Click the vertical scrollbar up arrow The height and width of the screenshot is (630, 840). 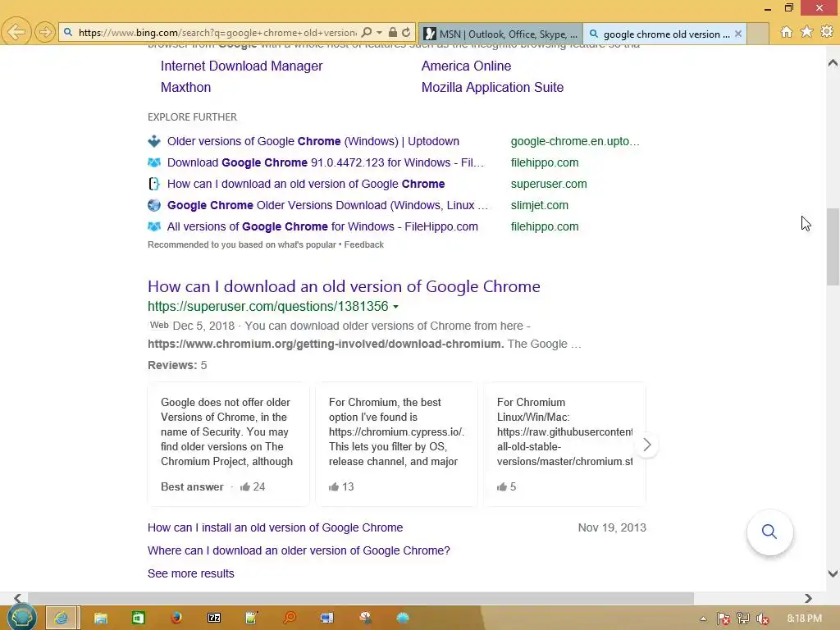(x=833, y=62)
